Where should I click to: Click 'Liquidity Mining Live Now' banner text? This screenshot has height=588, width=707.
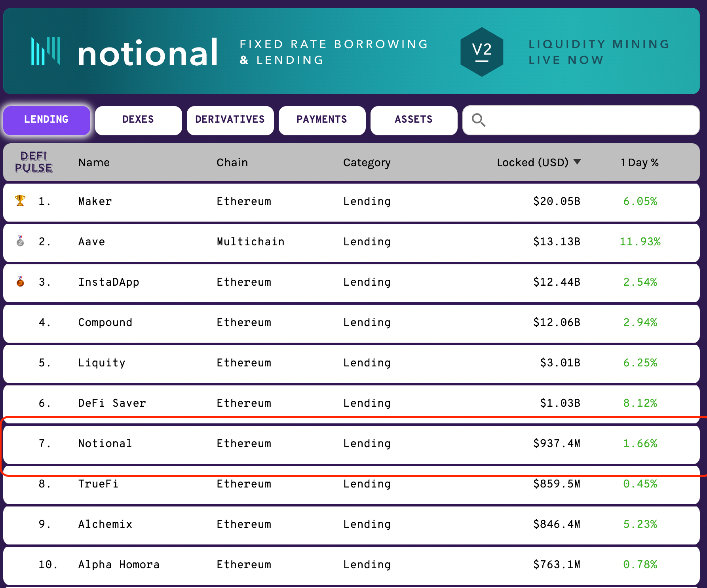[x=599, y=52]
